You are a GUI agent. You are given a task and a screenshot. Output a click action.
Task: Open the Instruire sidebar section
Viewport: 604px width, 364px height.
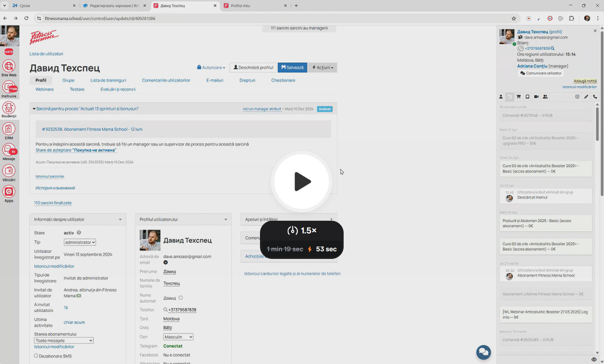(9, 89)
